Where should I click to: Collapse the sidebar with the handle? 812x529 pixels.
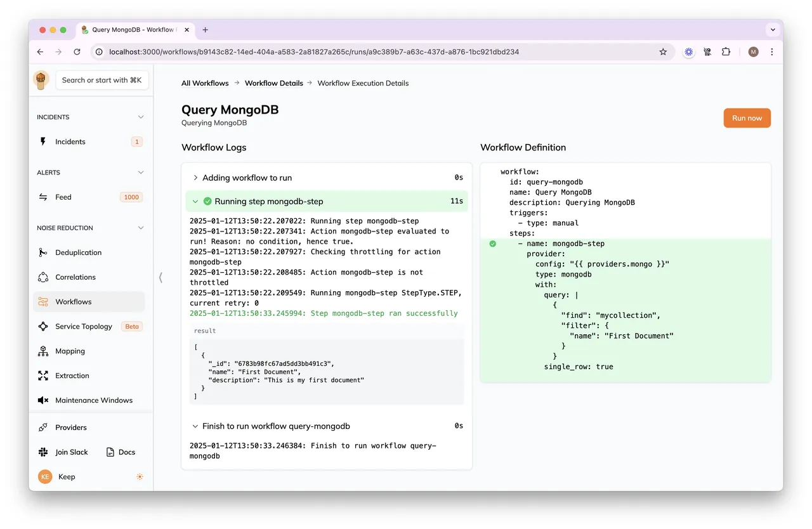coord(160,277)
